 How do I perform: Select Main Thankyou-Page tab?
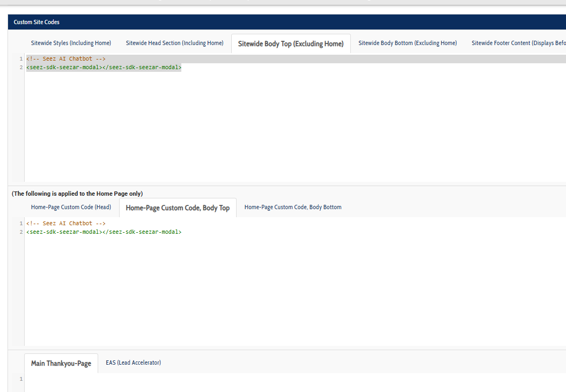61,364
